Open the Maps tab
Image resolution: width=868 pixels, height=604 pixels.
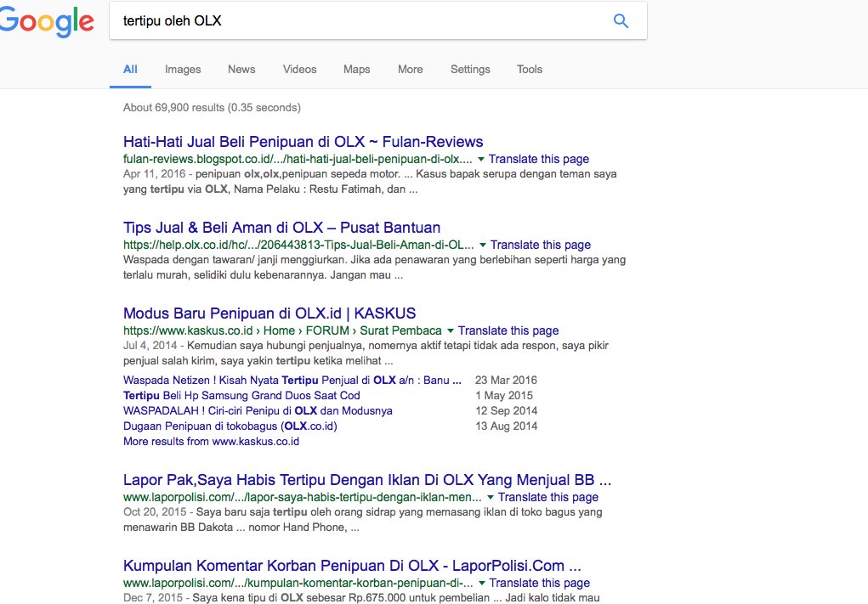356,69
